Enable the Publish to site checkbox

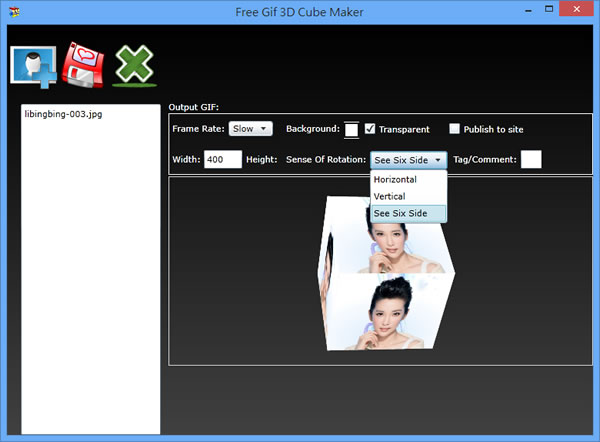pyautogui.click(x=455, y=129)
